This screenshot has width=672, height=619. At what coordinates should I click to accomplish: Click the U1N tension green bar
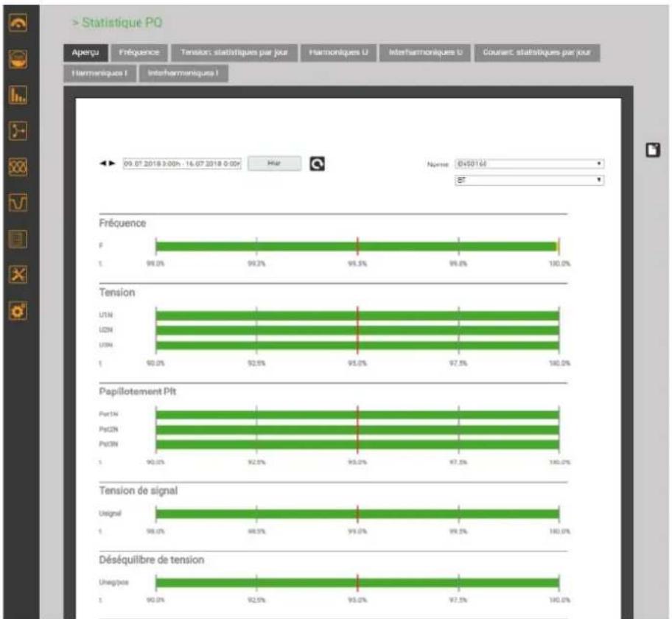[x=357, y=316]
